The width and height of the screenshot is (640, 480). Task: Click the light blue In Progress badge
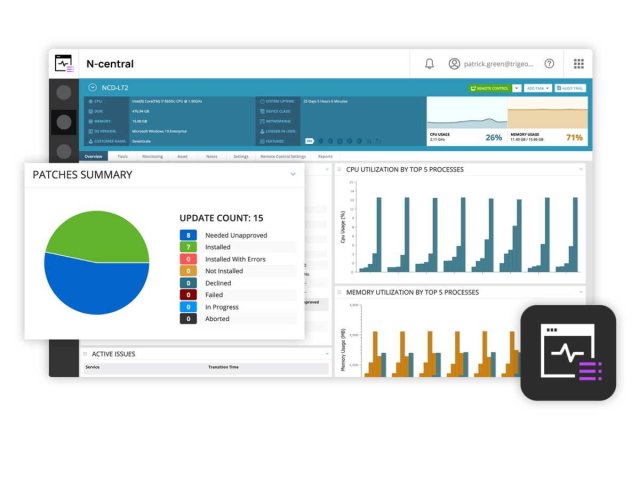[188, 307]
